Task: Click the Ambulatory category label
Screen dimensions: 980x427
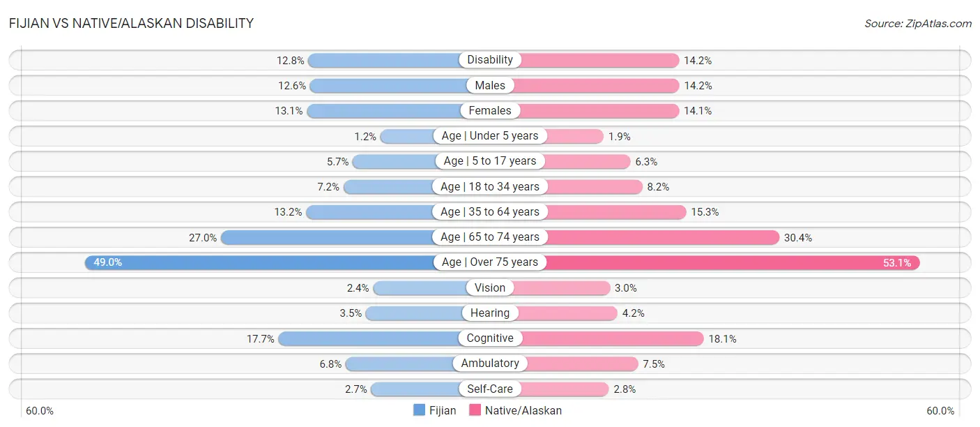Action: click(x=490, y=364)
